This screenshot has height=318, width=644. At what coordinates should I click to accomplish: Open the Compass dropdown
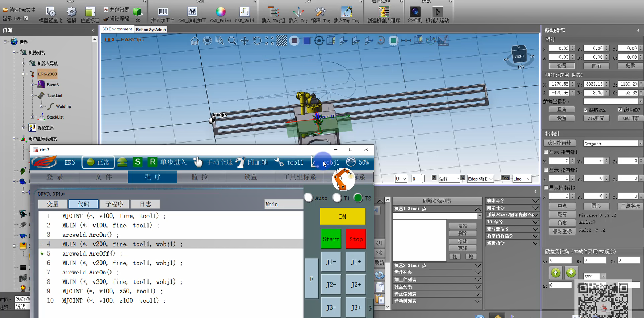click(640, 144)
